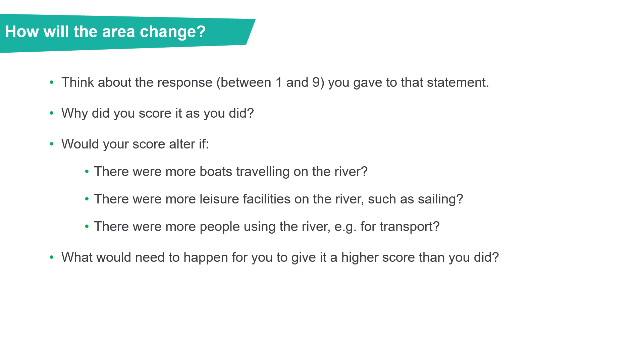Click the green bullet dot before 'Why did you'
This screenshot has height=362, width=644.
coord(52,113)
